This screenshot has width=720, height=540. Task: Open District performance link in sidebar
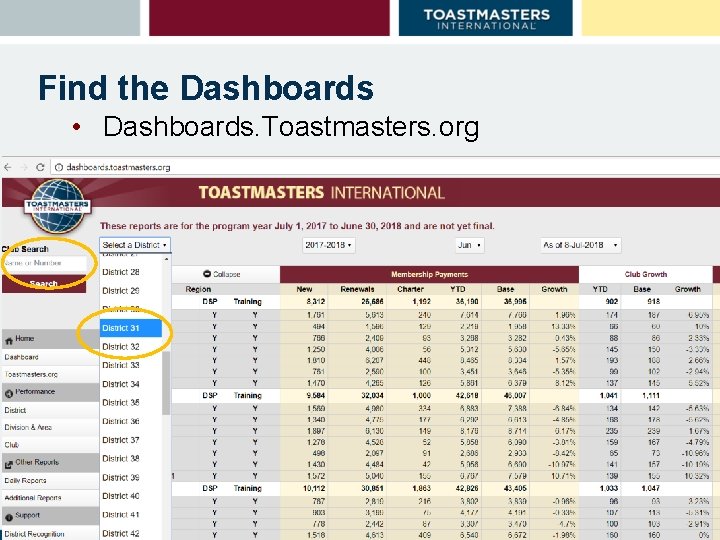15,410
